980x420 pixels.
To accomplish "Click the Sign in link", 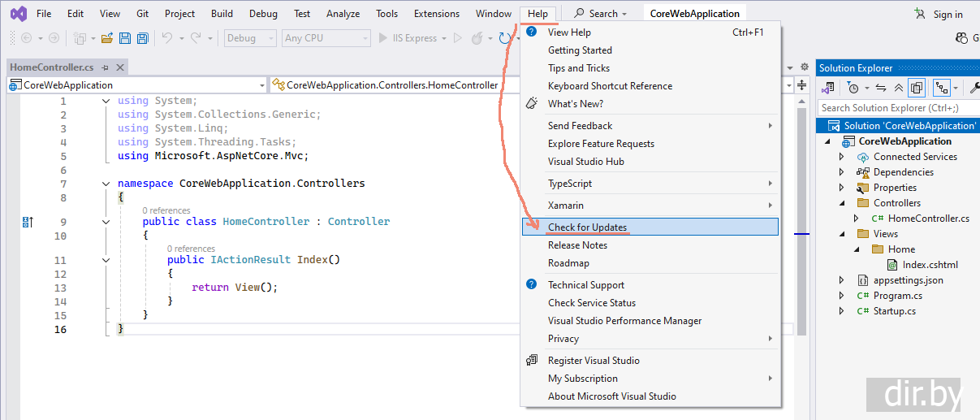I will click(947, 14).
